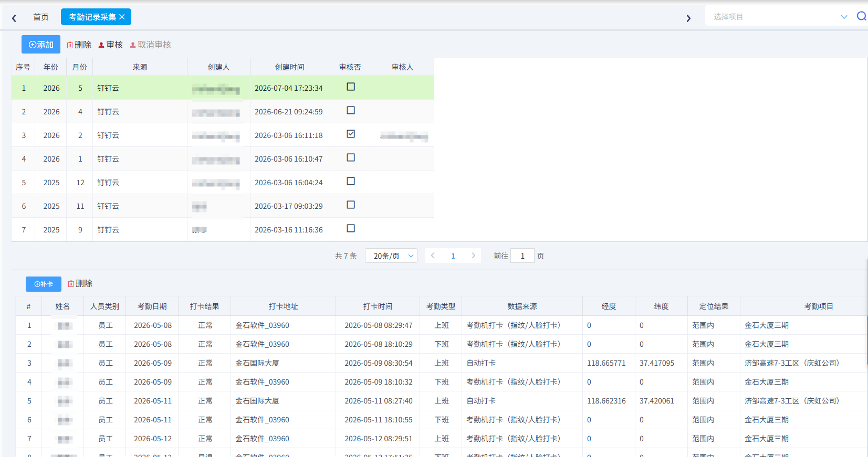Image resolution: width=868 pixels, height=457 pixels.
Task: Select page number 1 in pagination
Action: pos(453,256)
